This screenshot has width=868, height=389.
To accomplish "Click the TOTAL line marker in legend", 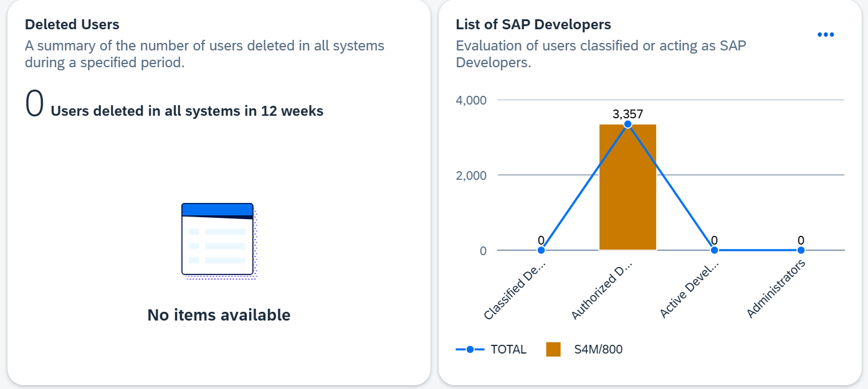I will tap(470, 350).
